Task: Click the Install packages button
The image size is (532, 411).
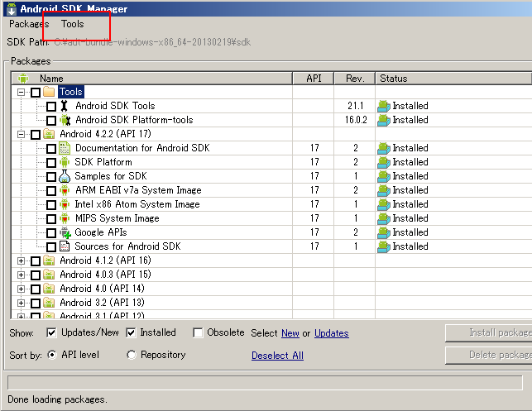Action: (489, 333)
